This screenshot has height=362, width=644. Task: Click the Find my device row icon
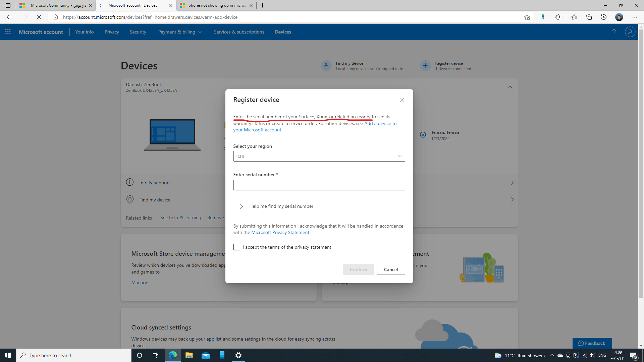(x=130, y=199)
